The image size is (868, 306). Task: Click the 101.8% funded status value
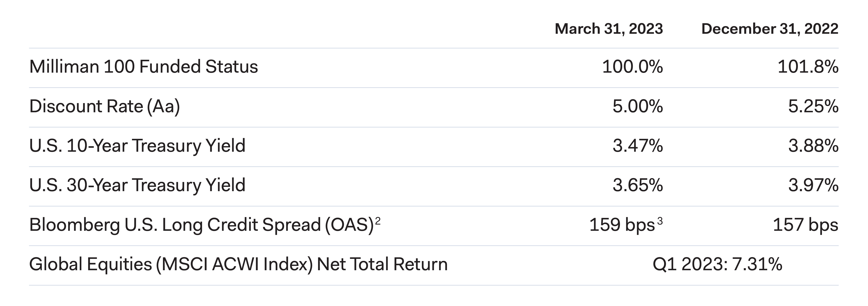(808, 67)
